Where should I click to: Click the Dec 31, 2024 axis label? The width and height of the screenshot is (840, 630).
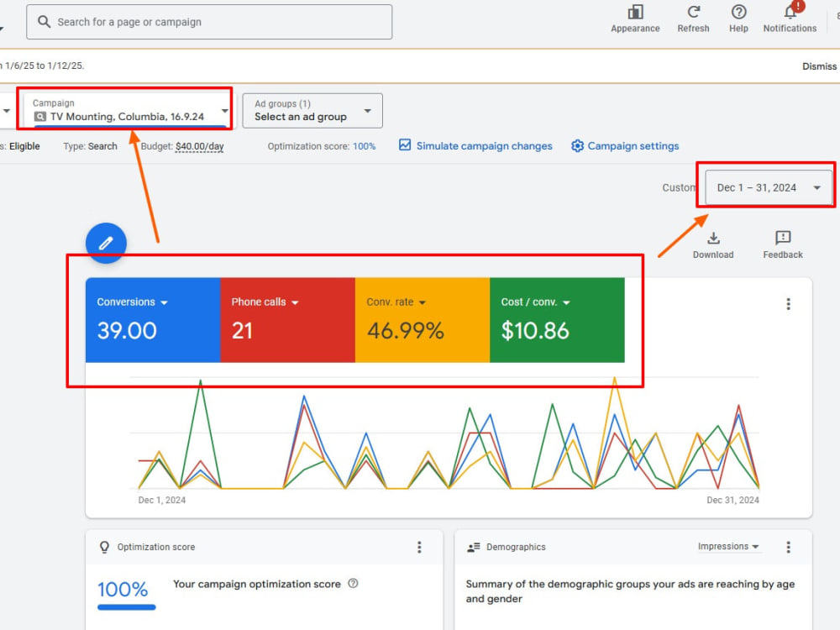click(732, 500)
